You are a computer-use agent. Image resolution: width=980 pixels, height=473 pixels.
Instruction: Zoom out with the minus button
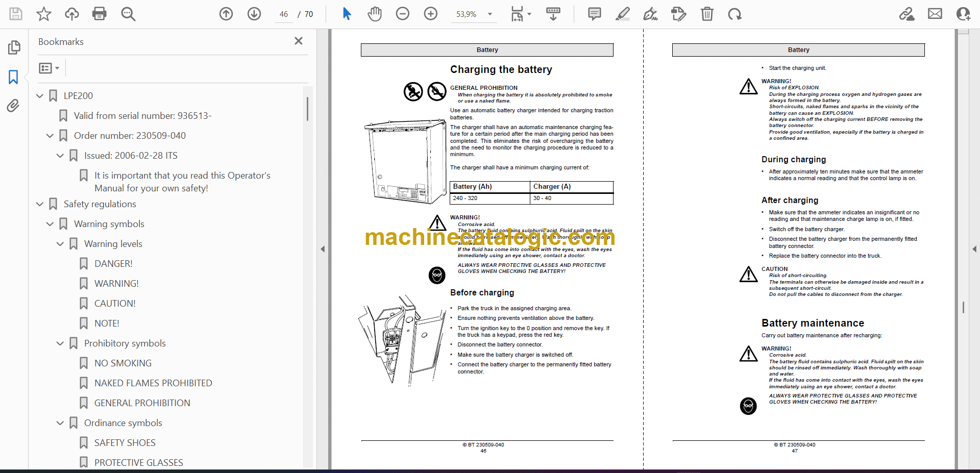point(403,14)
